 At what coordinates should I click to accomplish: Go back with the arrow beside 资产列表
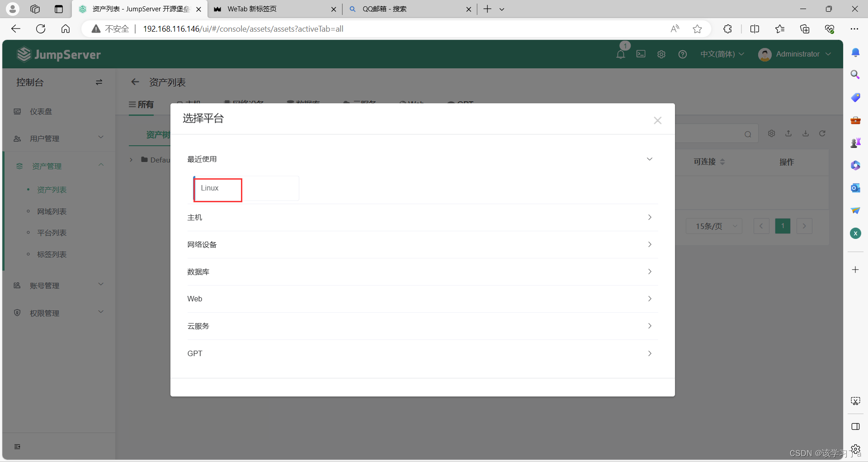tap(135, 82)
